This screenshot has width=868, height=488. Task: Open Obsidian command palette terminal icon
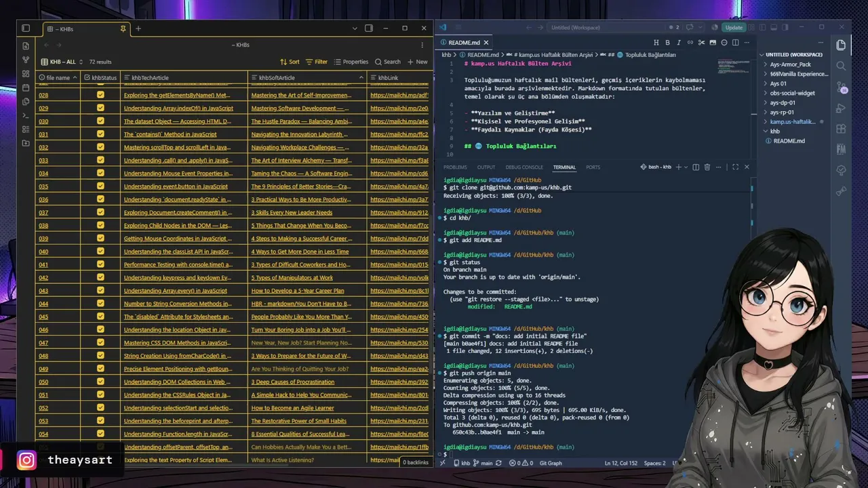coord(26,115)
